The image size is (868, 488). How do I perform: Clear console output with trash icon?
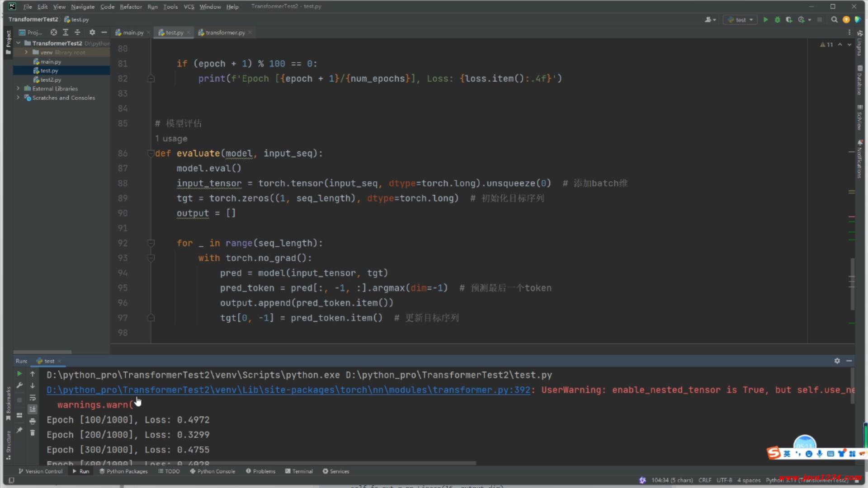pos(33,433)
